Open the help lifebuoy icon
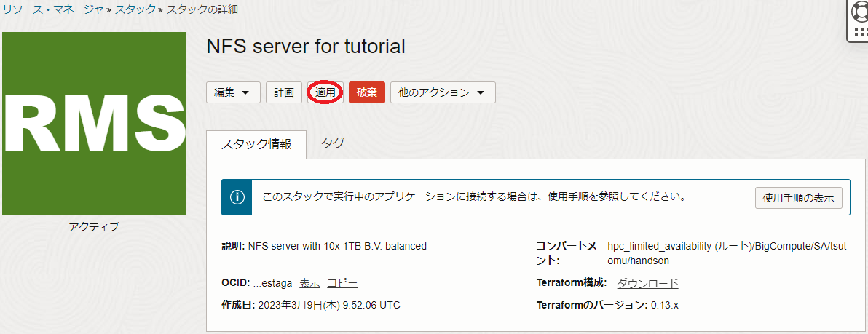This screenshot has width=868, height=334. tap(859, 20)
